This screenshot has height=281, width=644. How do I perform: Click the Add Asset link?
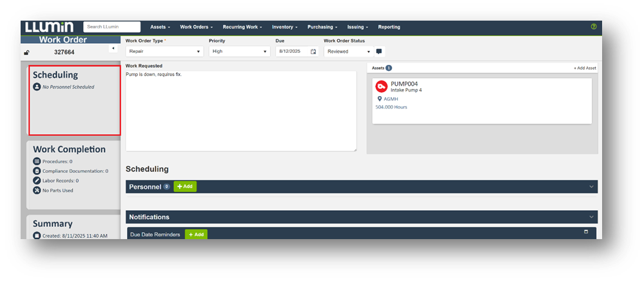[x=585, y=68]
